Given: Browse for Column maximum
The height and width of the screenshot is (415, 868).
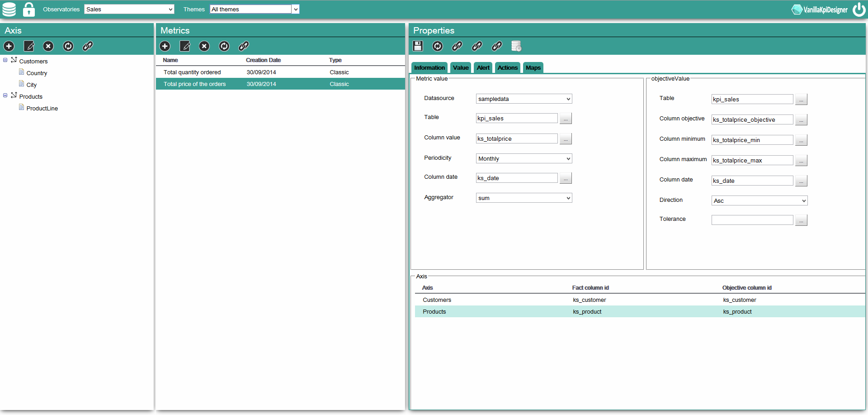Looking at the screenshot, I should pyautogui.click(x=801, y=161).
